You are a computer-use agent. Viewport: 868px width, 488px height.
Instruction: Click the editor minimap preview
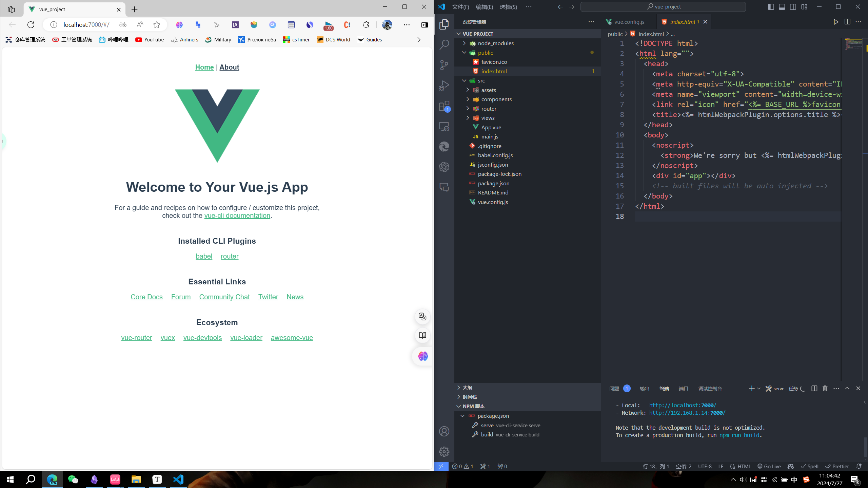pyautogui.click(x=853, y=44)
